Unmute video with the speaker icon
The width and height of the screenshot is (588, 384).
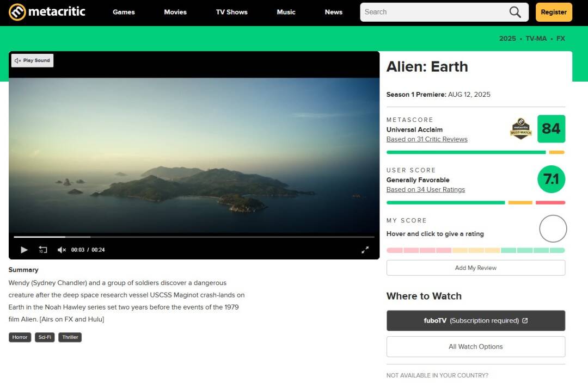coord(62,250)
